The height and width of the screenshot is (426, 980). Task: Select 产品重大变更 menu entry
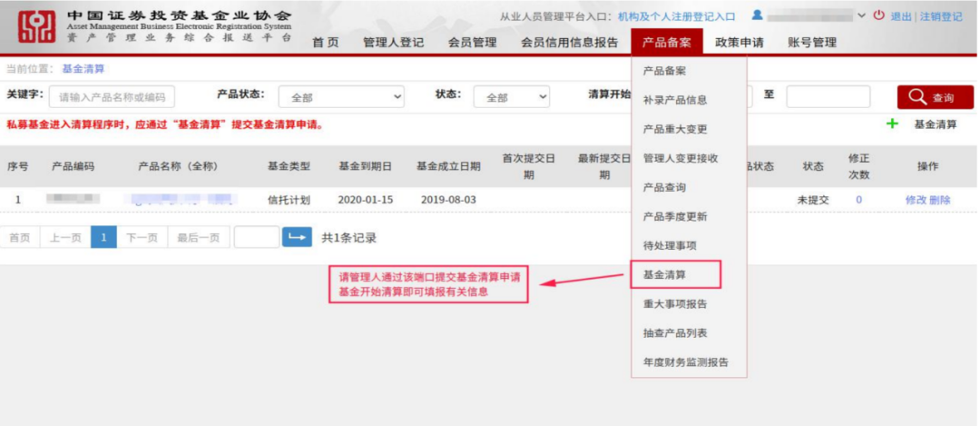click(x=675, y=129)
